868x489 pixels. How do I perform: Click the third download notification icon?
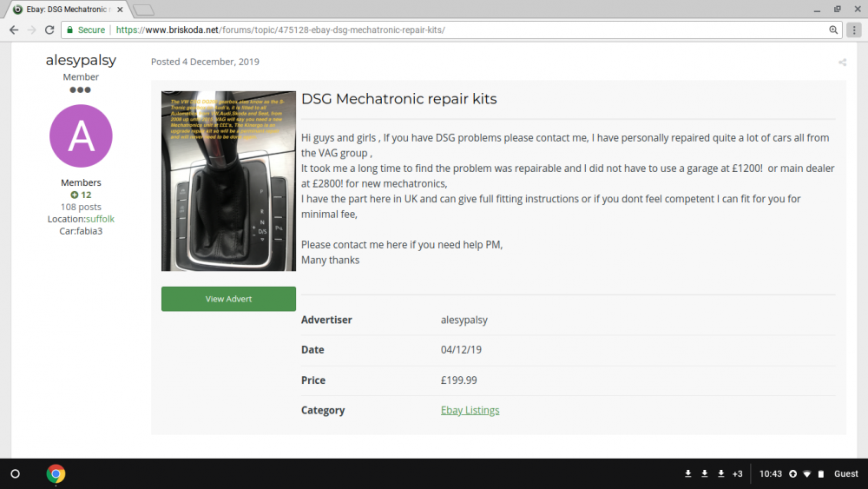coord(720,473)
